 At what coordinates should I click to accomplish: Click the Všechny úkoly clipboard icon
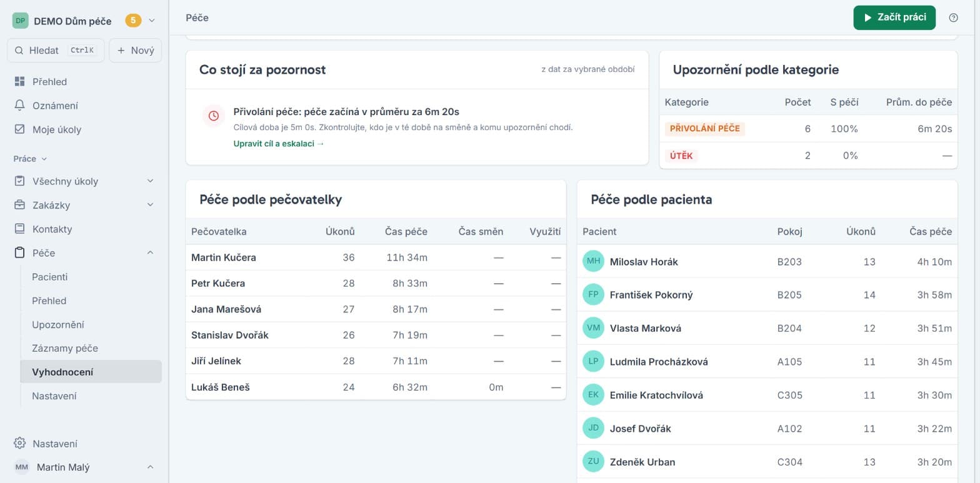(x=20, y=181)
